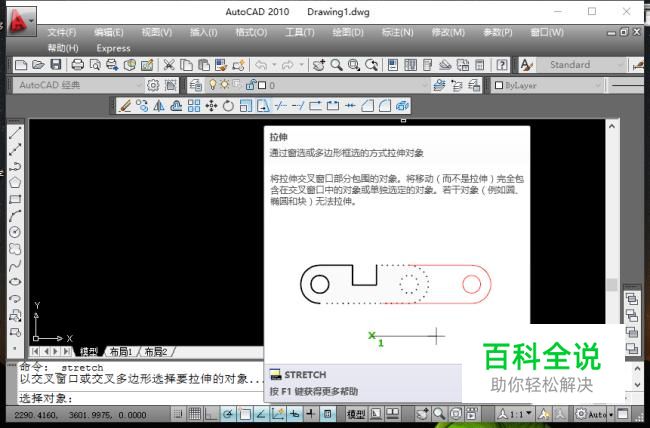Image resolution: width=650 pixels, height=428 pixels.
Task: Select the Explode tool
Action: click(402, 106)
